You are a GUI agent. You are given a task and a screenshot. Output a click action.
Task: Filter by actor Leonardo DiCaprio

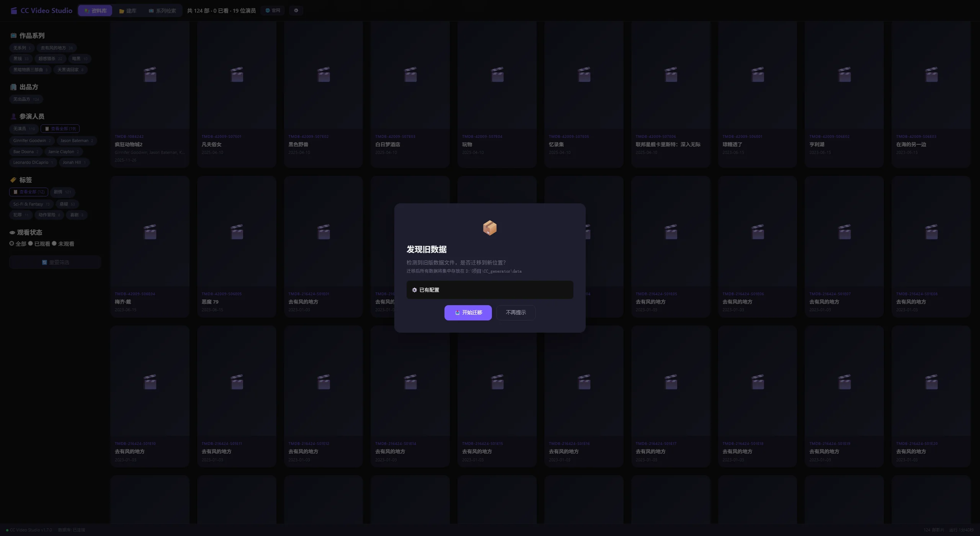pos(33,162)
